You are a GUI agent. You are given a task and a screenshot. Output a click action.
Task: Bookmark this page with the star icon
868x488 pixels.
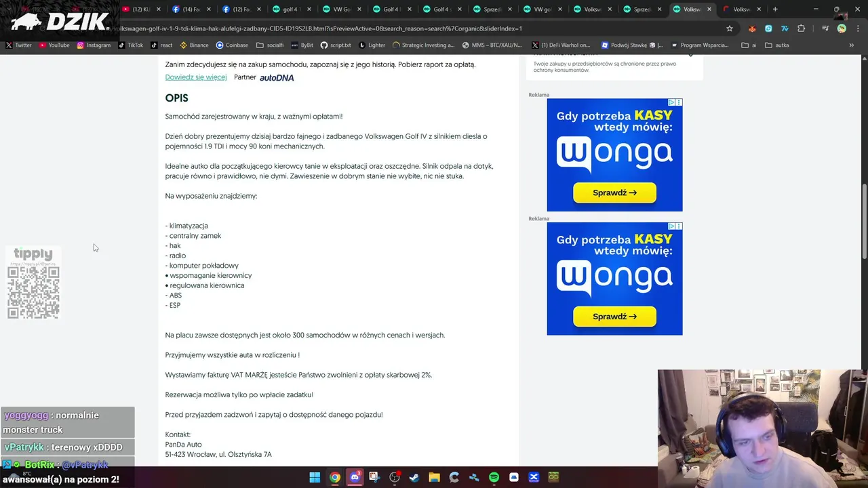pos(730,28)
